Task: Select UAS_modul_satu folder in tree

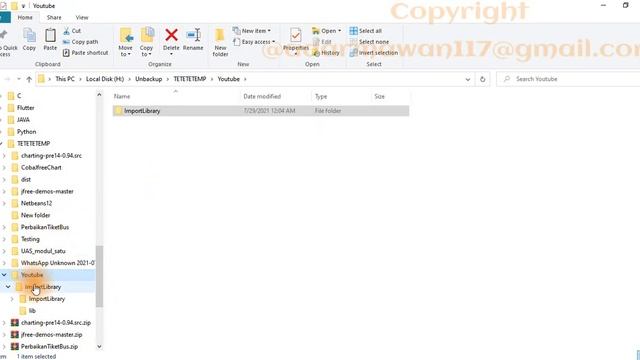Action: pyautogui.click(x=43, y=251)
